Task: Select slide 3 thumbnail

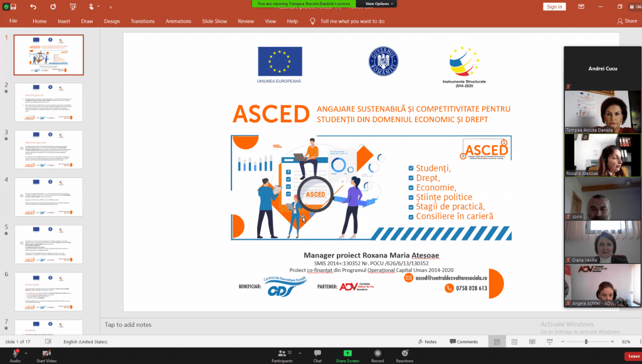Action: click(x=49, y=150)
